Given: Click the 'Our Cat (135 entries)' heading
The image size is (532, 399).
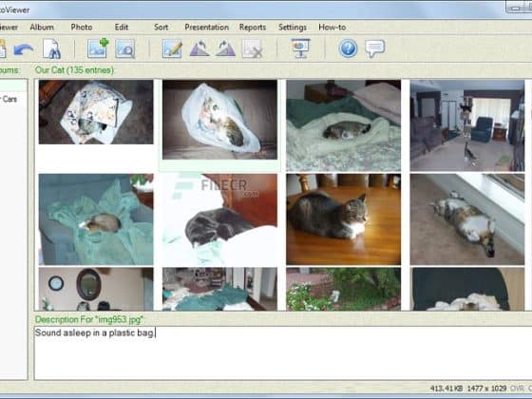Looking at the screenshot, I should 75,70.
